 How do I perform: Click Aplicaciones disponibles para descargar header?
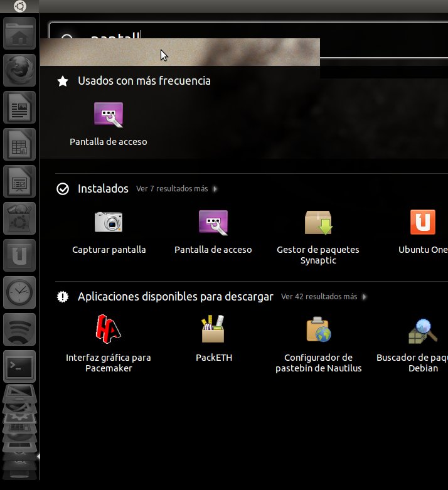coord(176,297)
